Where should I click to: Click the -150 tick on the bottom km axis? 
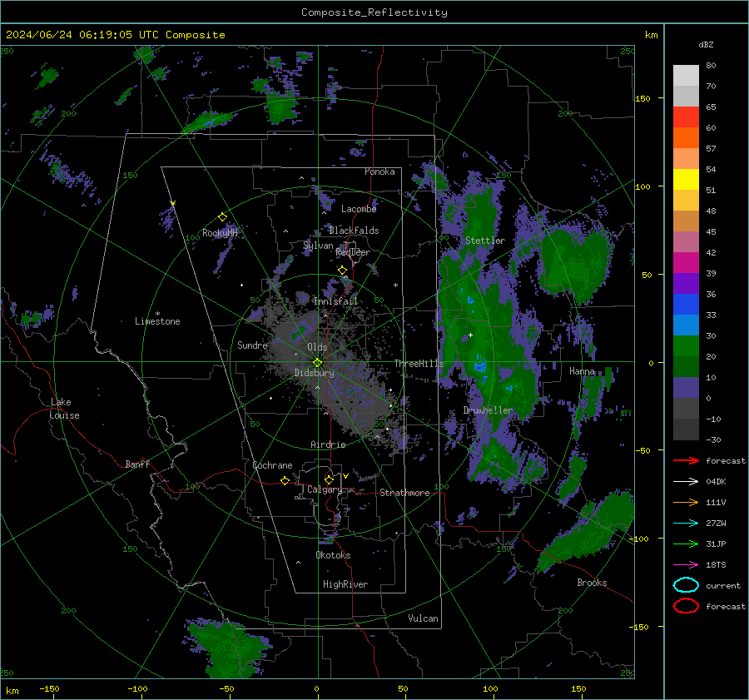click(49, 688)
